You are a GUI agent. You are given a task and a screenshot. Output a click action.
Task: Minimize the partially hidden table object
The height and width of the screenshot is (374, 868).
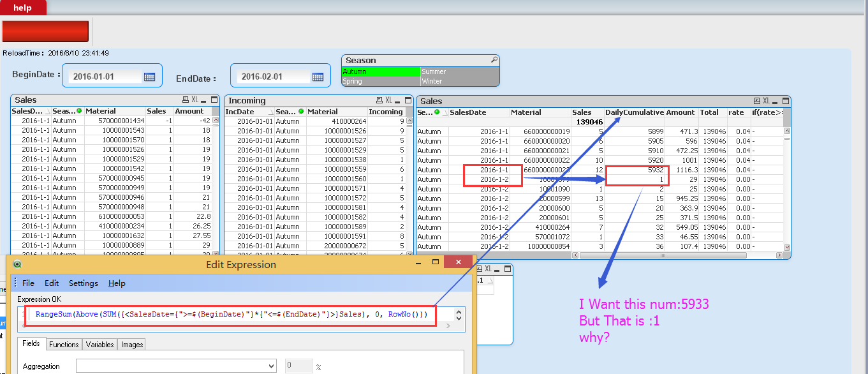[497, 269]
